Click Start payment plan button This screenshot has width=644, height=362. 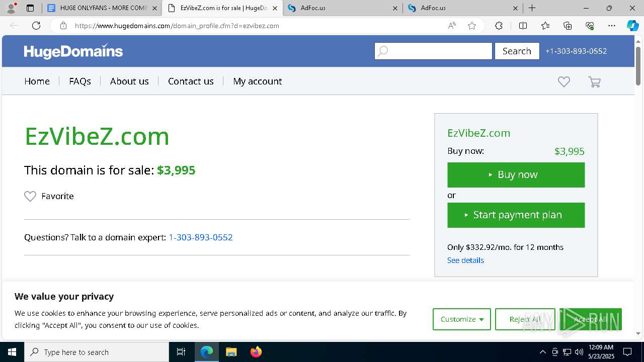pyautogui.click(x=516, y=215)
